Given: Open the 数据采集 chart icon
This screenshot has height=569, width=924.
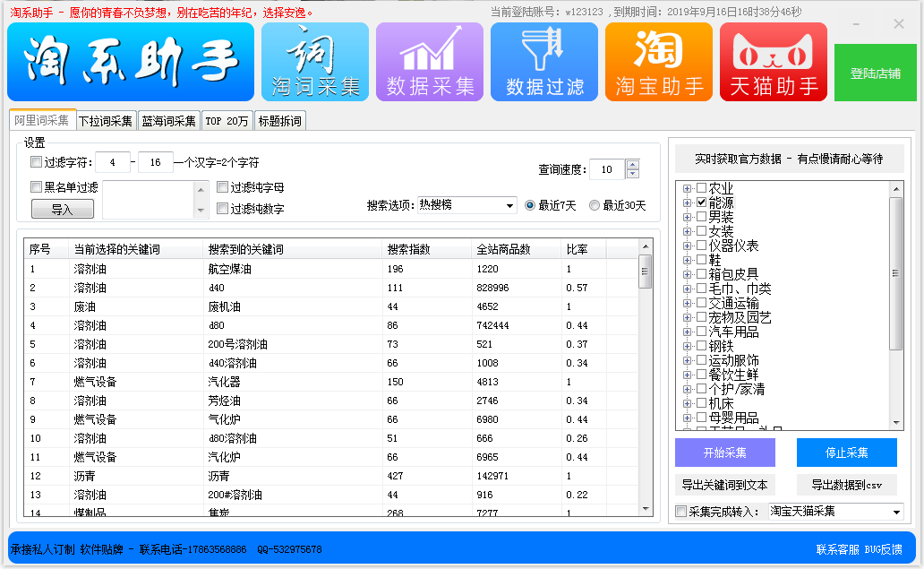Looking at the screenshot, I should tap(430, 61).
